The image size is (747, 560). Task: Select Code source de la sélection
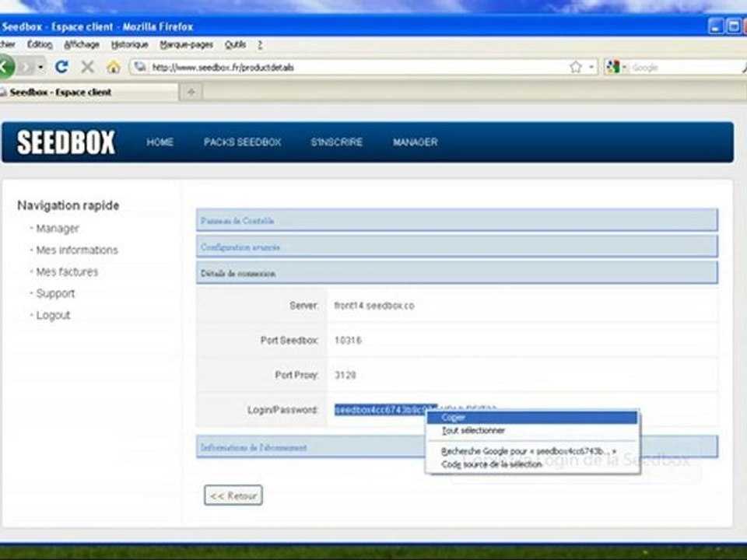(x=531, y=464)
